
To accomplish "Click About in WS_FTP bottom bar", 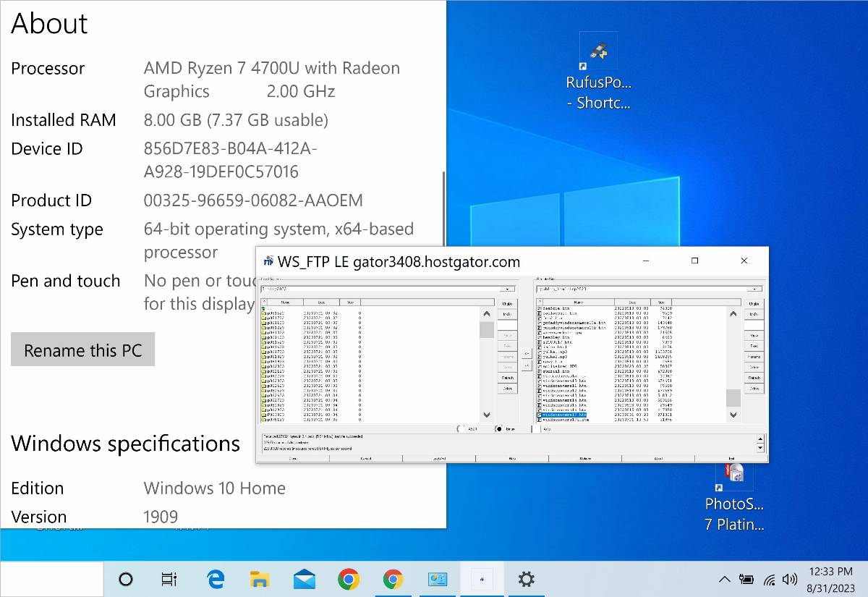I will tap(658, 459).
